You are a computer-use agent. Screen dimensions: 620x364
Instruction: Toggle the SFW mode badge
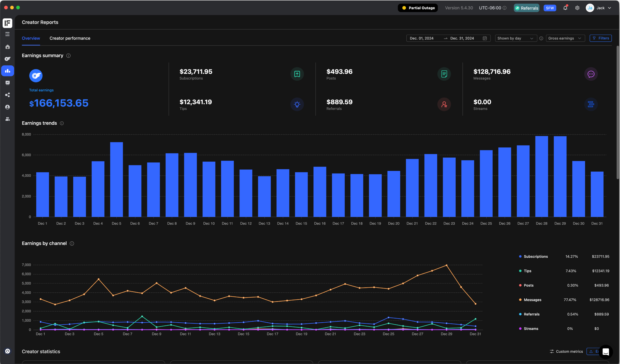(x=550, y=8)
